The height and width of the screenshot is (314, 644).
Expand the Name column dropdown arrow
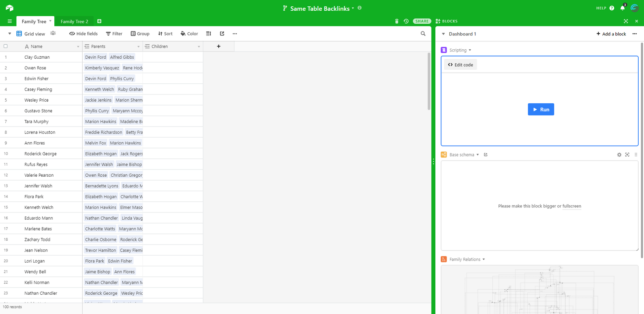click(x=78, y=46)
